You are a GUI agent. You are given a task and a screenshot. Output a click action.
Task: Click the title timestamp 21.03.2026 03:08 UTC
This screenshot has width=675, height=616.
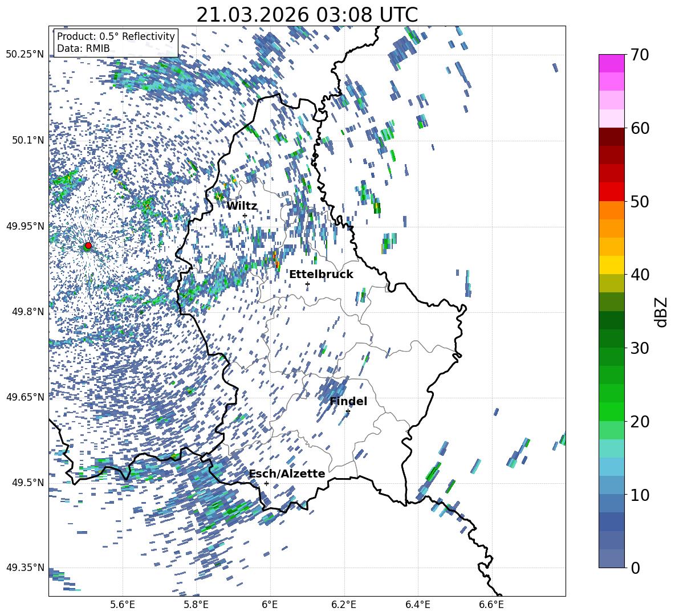coord(307,15)
